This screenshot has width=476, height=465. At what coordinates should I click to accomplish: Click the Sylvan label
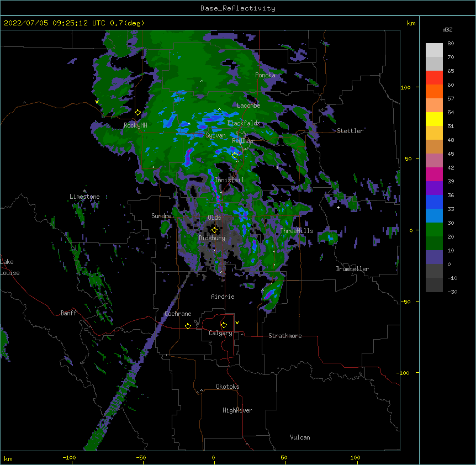tap(215, 135)
